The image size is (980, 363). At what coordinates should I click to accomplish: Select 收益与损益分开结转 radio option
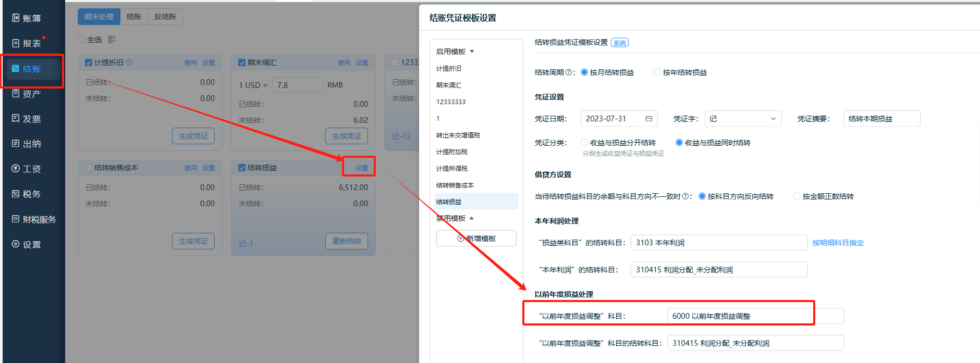[x=584, y=143]
